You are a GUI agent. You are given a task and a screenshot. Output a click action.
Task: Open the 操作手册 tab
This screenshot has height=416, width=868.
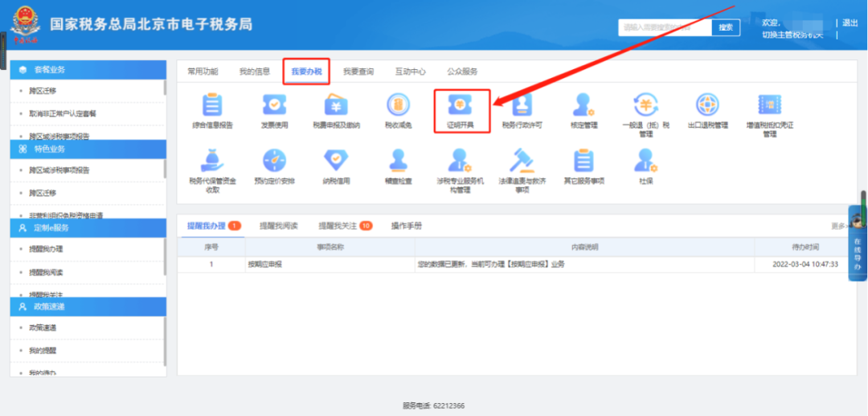click(x=407, y=226)
